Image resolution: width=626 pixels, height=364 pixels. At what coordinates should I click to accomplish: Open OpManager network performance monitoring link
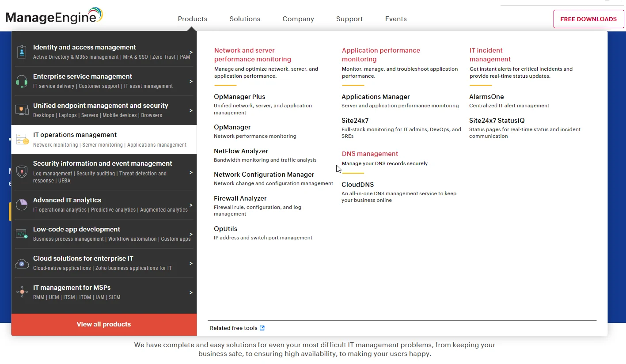click(232, 127)
